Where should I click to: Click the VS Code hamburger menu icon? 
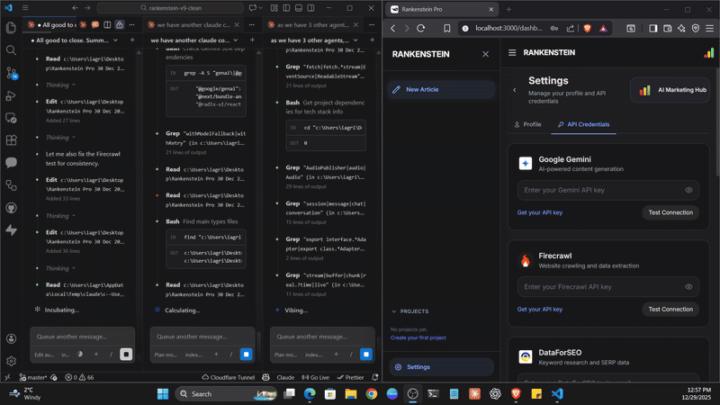(25, 8)
